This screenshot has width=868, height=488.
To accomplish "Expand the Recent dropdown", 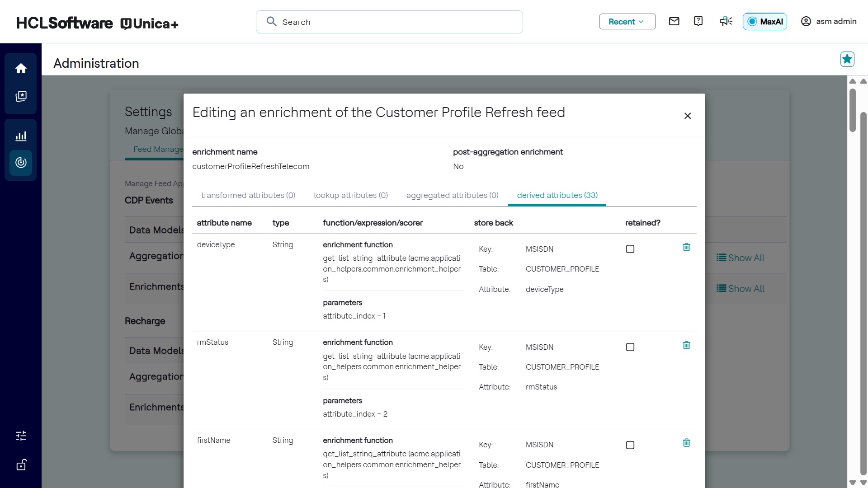I will [x=627, y=22].
